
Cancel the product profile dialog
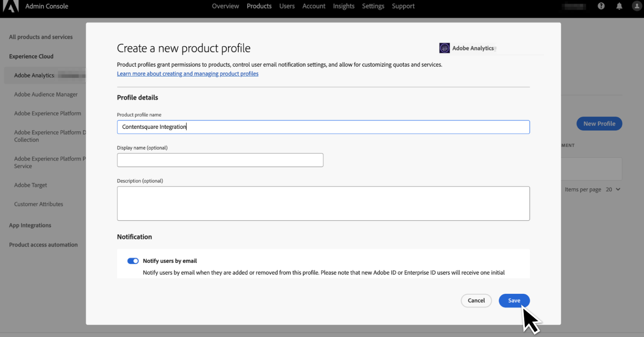(476, 301)
